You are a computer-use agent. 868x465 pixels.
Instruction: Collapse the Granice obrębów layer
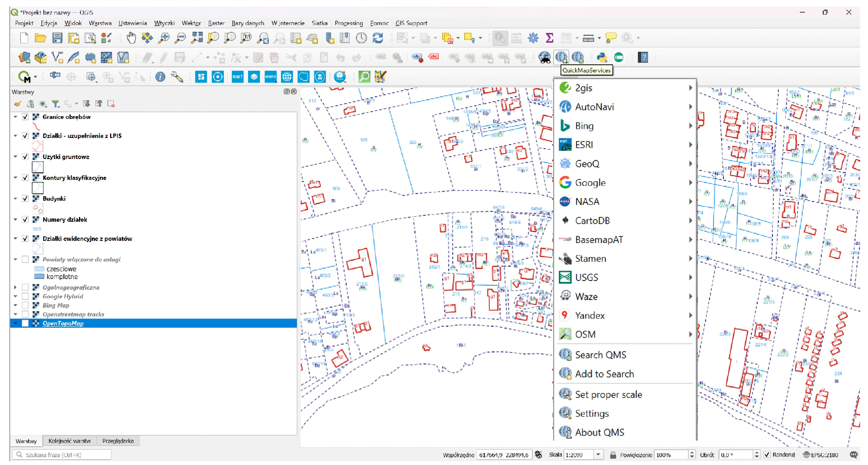pos(15,117)
